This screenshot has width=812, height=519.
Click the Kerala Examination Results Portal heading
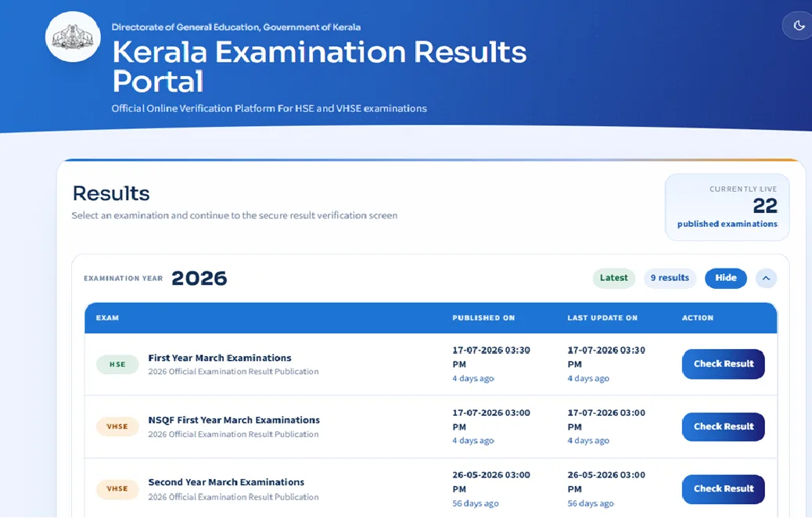[x=319, y=67]
